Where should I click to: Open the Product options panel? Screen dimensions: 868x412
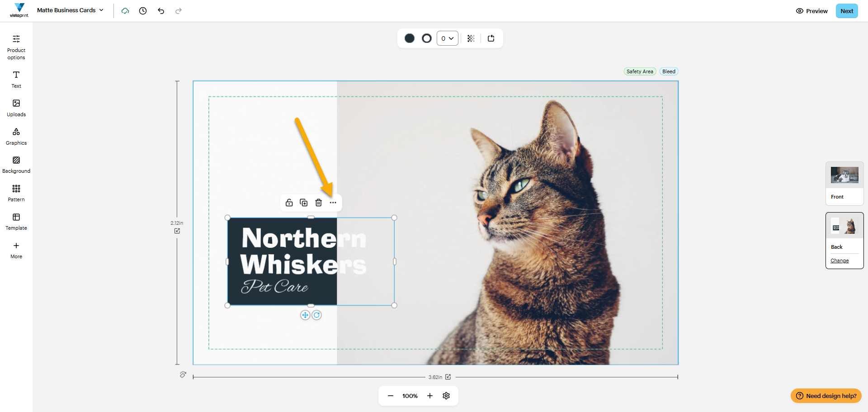tap(16, 47)
